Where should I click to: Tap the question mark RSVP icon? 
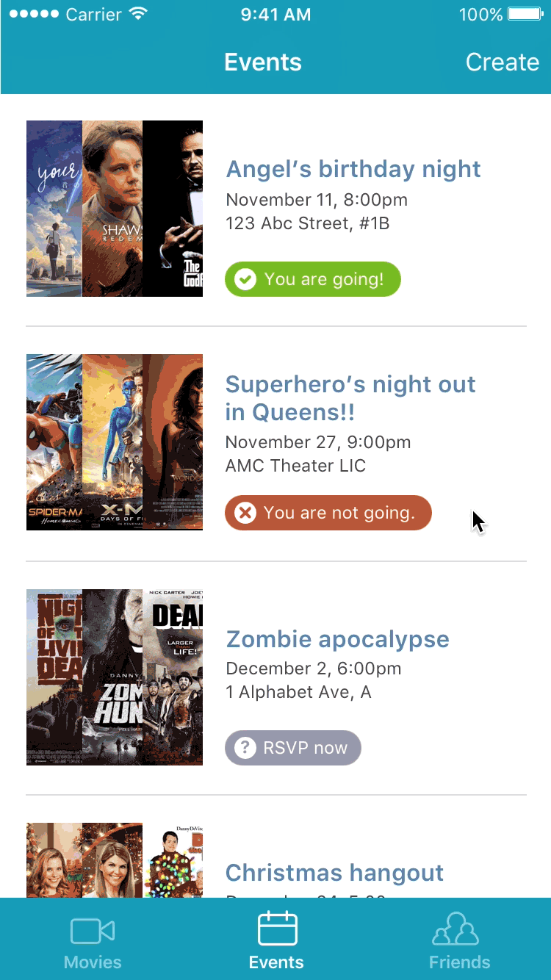(x=245, y=748)
